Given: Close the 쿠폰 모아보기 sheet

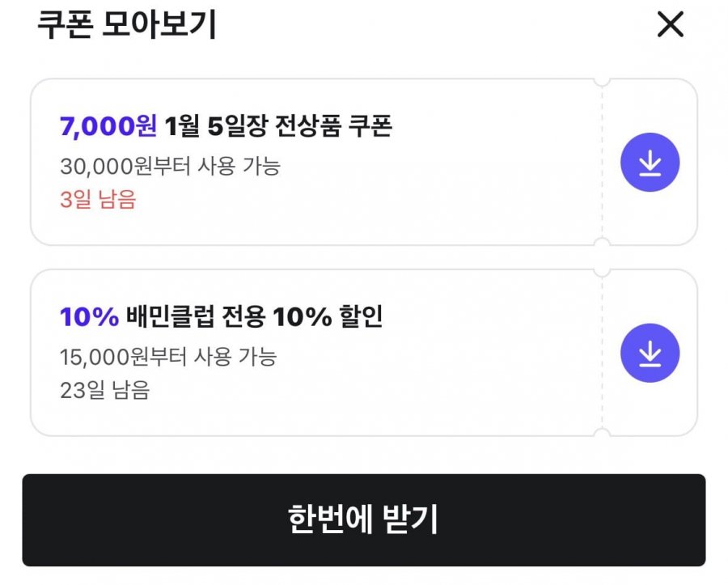Looking at the screenshot, I should point(670,25).
